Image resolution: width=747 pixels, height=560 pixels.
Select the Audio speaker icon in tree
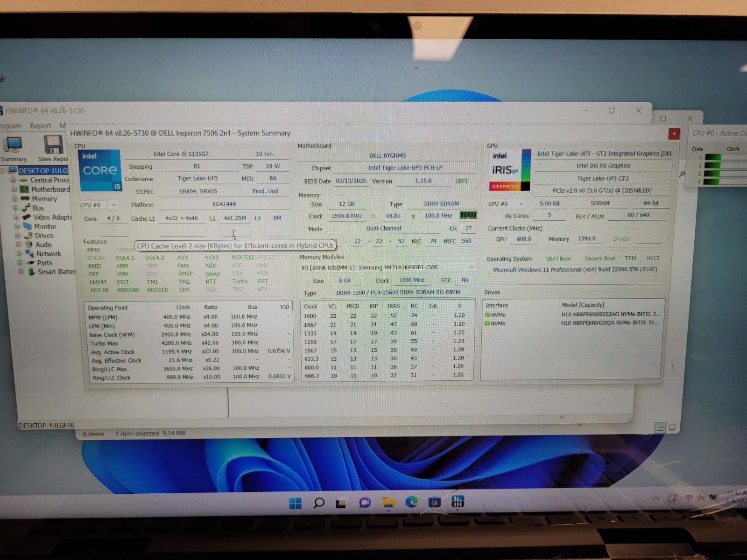29,245
